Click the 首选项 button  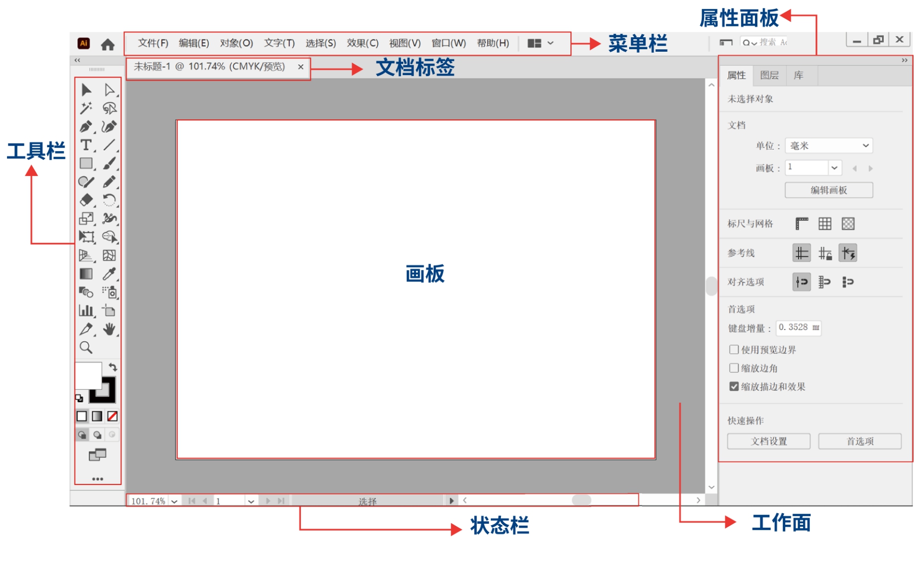tap(860, 441)
